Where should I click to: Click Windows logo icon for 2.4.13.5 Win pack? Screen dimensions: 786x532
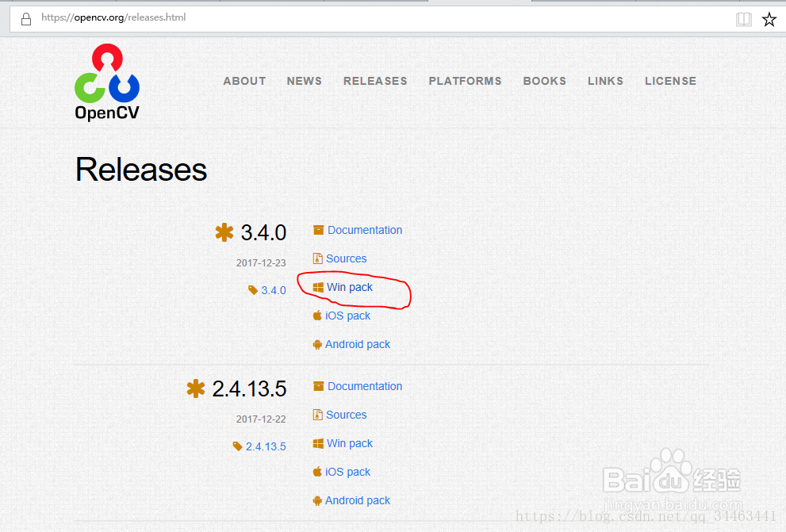click(318, 443)
